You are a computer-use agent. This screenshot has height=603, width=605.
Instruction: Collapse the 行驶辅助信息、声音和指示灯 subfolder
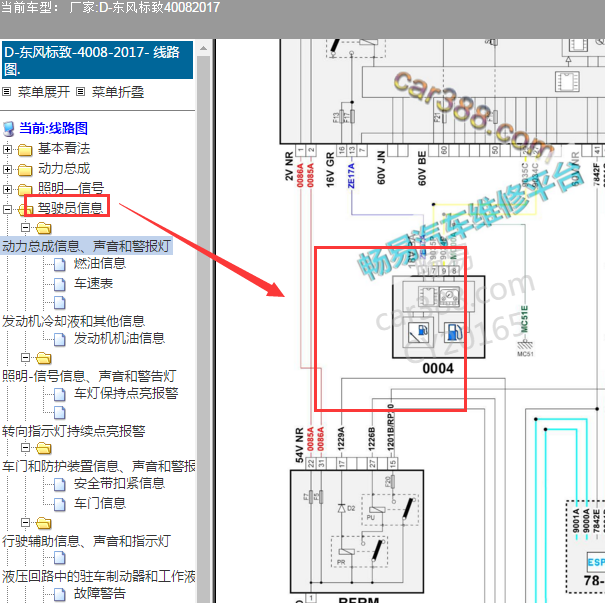pyautogui.click(x=25, y=522)
